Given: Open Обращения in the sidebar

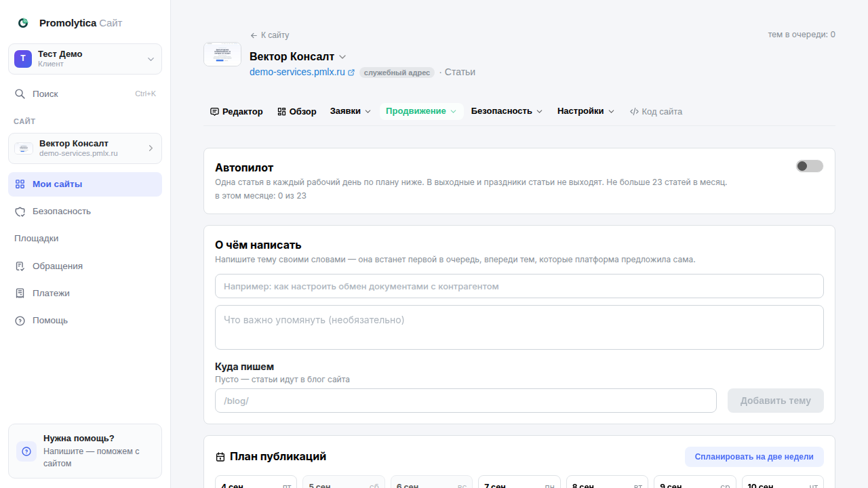Looking at the screenshot, I should pyautogui.click(x=85, y=266).
